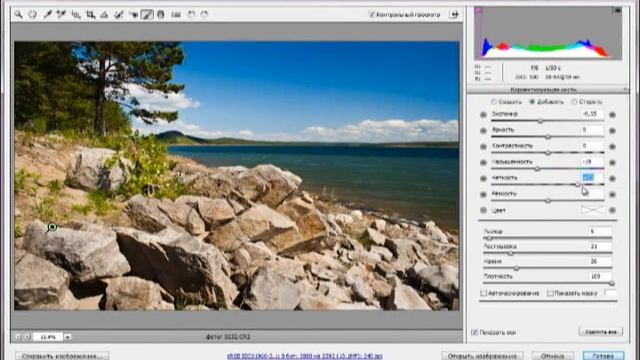Open the mask overlay color swatch
640x360 pixels.
pos(611,293)
